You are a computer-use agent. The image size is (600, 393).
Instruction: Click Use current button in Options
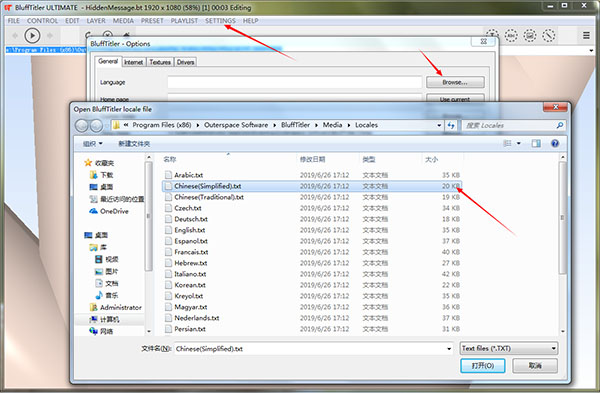click(455, 99)
